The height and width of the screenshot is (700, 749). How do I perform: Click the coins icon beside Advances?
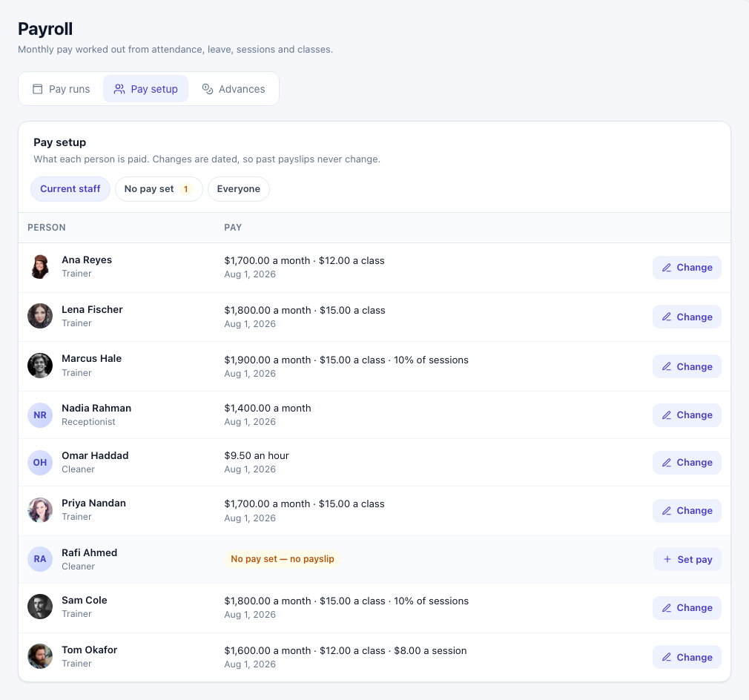[x=208, y=89]
